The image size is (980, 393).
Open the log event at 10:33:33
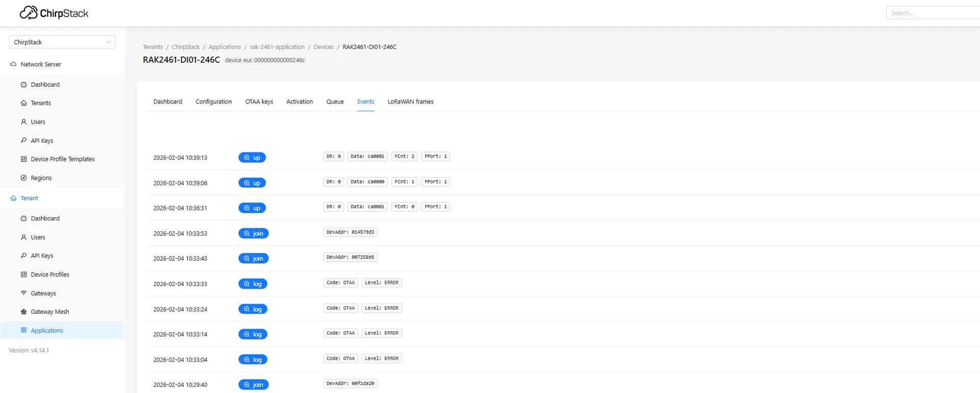(253, 284)
